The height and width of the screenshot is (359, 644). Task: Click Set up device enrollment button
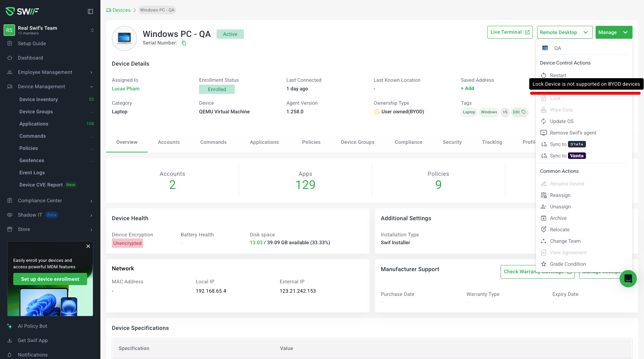click(50, 279)
